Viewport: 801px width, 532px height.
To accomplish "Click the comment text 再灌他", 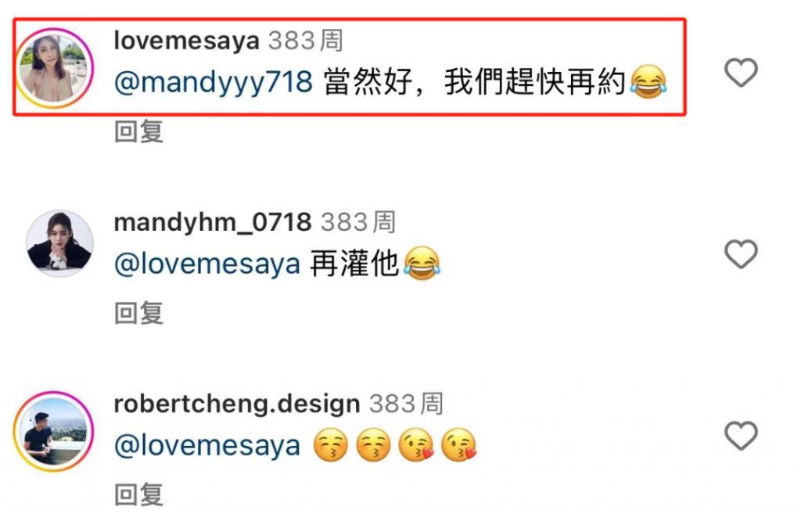I will pyautogui.click(x=354, y=264).
